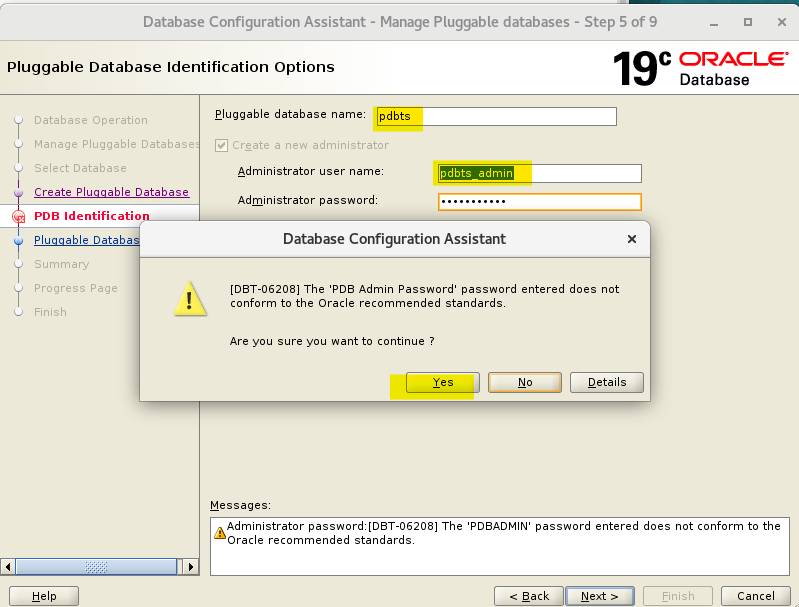Click the 'Messages:' label
The image size is (799, 607).
[241, 505]
